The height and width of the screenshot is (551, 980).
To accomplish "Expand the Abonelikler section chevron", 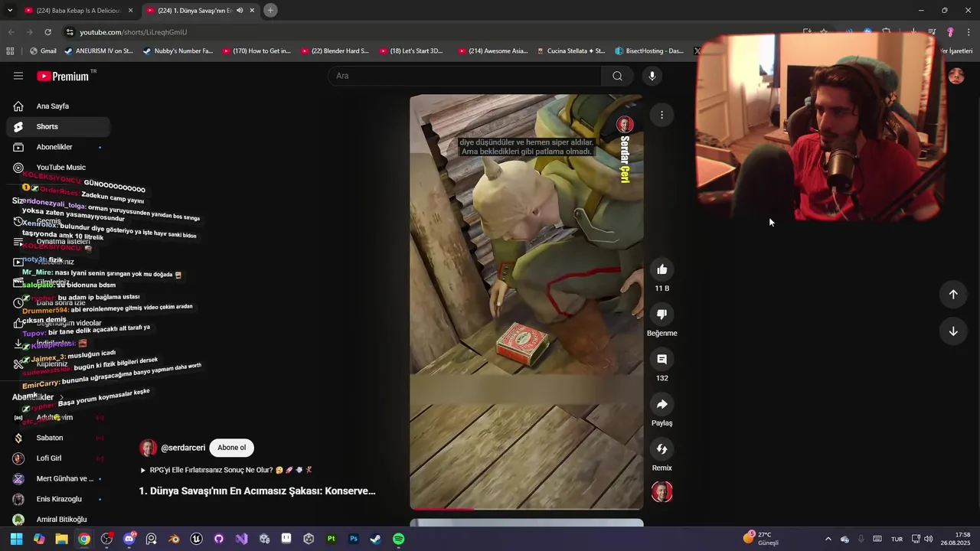I will point(61,397).
